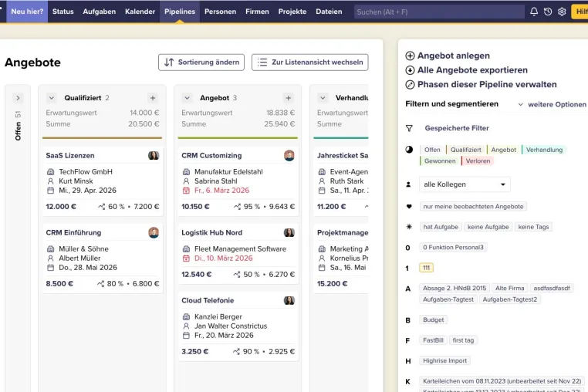
Task: Open the Dateien tab
Action: click(x=329, y=12)
